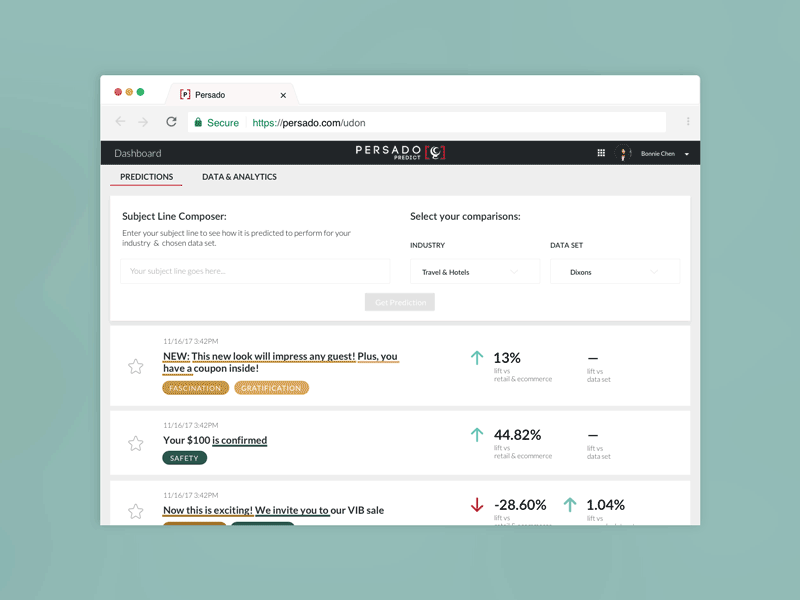Screen dimensions: 800x600
Task: Open the Data Set dropdown showing Dixons
Action: (x=614, y=271)
